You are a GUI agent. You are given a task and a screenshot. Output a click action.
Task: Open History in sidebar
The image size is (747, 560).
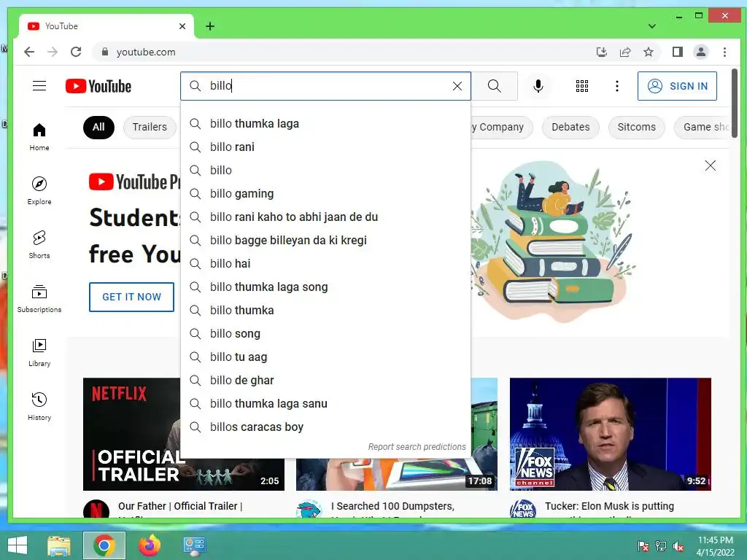(x=39, y=406)
